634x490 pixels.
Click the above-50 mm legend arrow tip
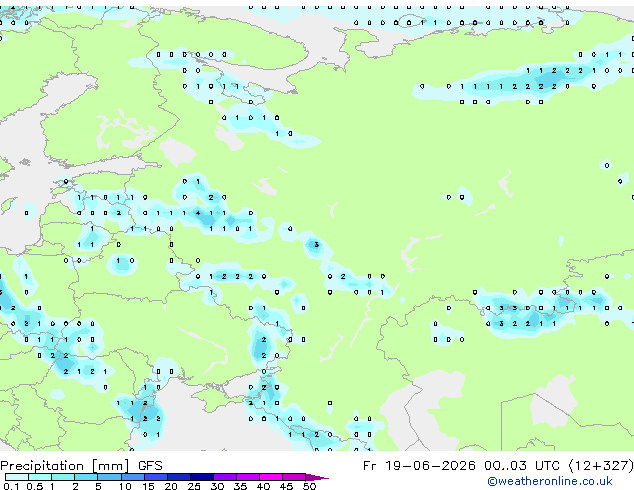point(317,477)
